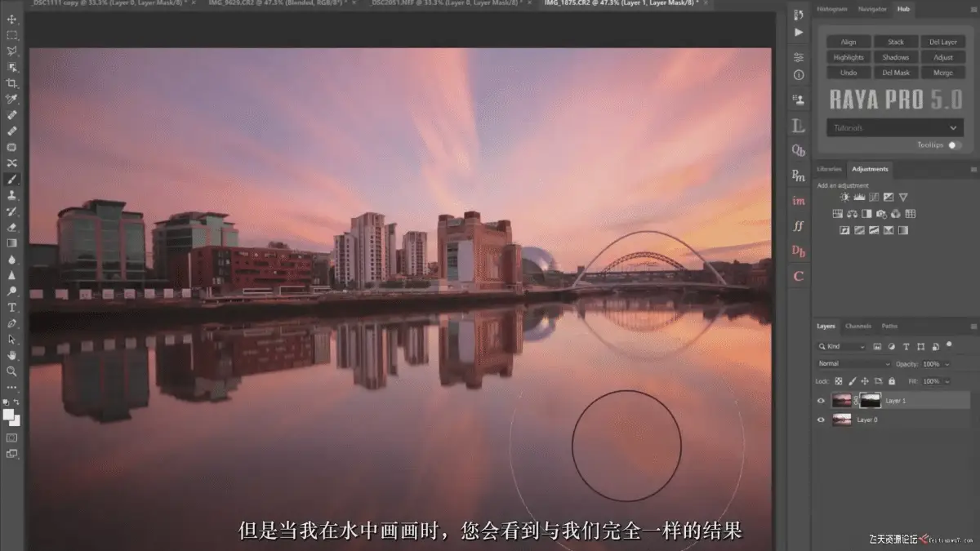The width and height of the screenshot is (980, 551).
Task: Open the Actions play panel icon
Action: tap(799, 33)
